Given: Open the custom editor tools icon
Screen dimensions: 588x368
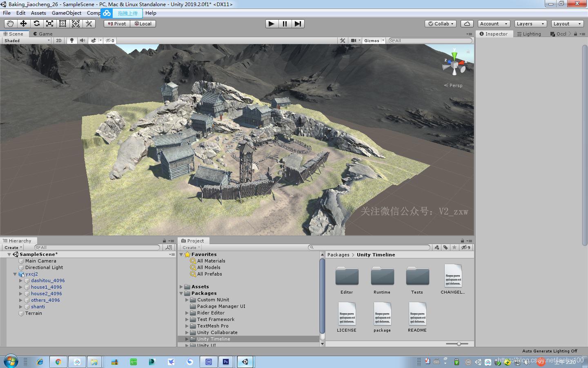Looking at the screenshot, I should (89, 24).
